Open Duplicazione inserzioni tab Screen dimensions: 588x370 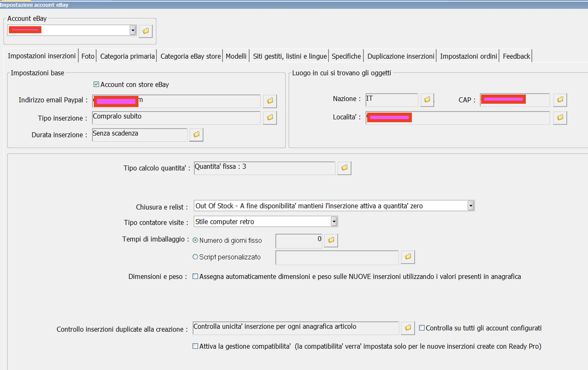[x=400, y=56]
